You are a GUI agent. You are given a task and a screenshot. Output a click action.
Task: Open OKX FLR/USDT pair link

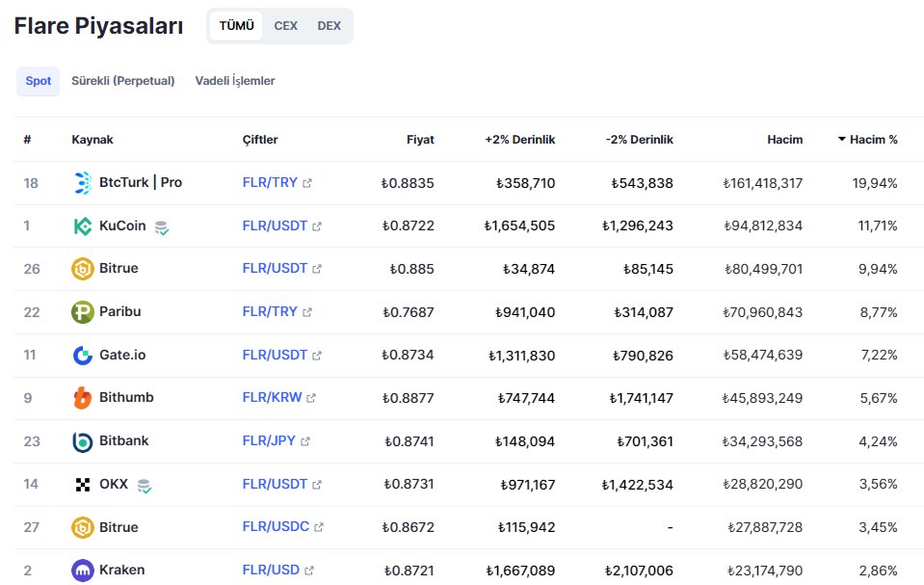click(275, 484)
